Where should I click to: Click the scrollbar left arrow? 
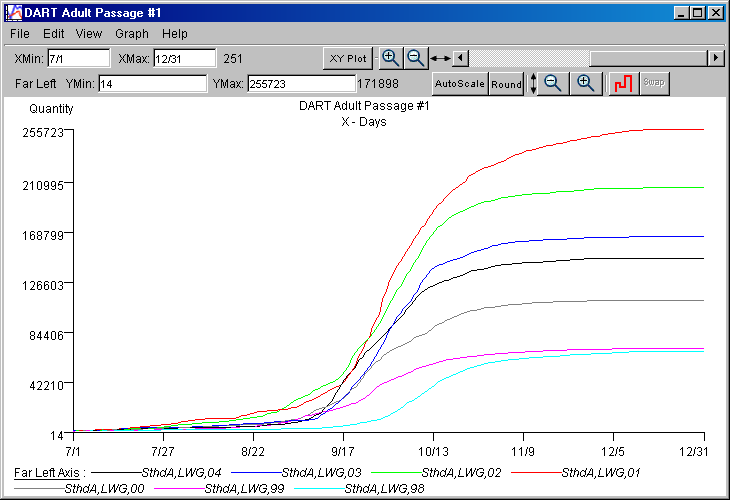pos(460,58)
